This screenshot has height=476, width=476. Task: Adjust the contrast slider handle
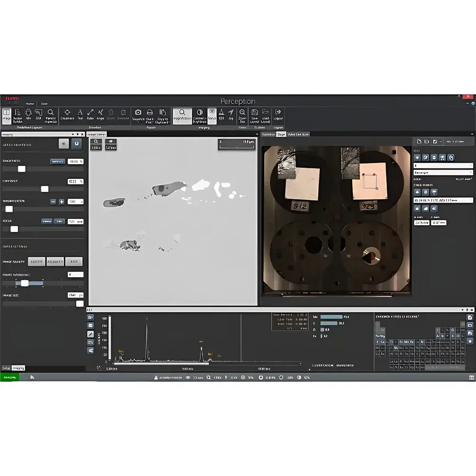point(45,189)
